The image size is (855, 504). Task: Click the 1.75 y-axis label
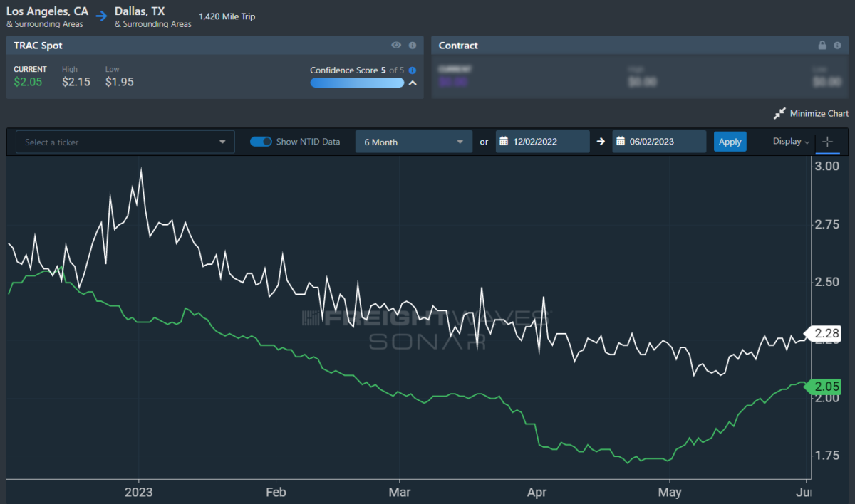point(826,456)
